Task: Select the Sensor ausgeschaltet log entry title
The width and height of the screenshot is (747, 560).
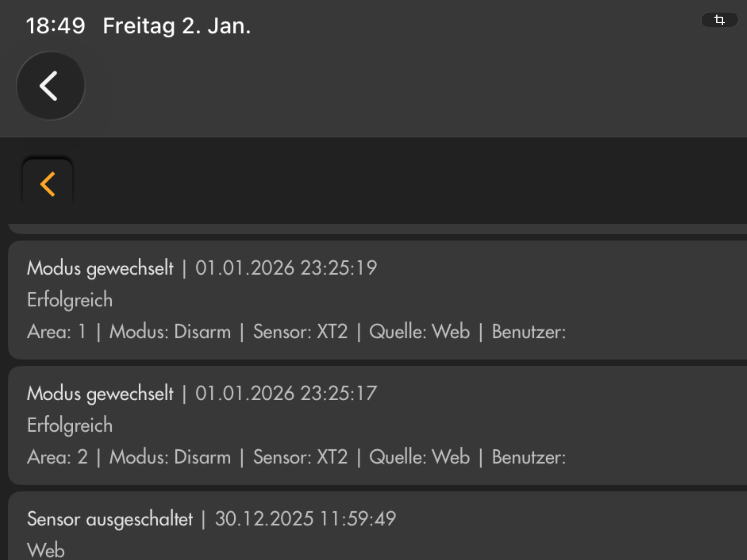Action: pyautogui.click(x=110, y=519)
